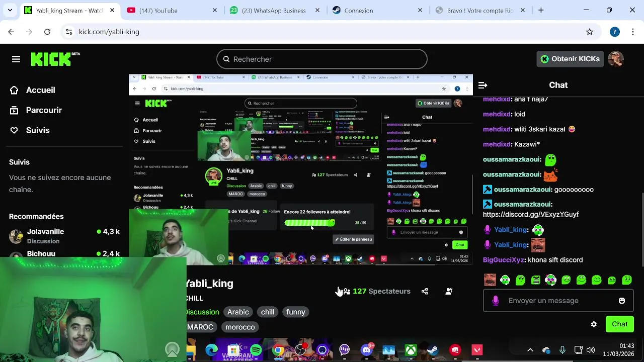Select the angry square green emote
Screen dimensions: 644x362
(x=536, y=280)
